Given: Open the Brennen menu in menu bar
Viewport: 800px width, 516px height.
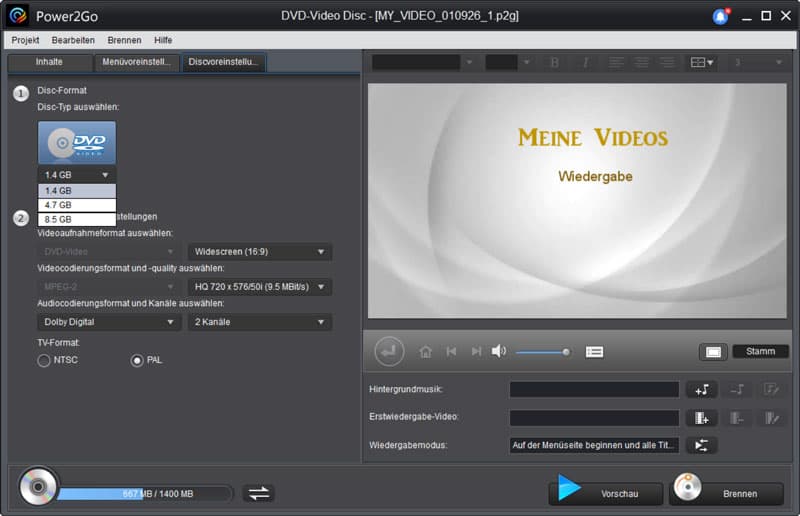Looking at the screenshot, I should [124, 40].
